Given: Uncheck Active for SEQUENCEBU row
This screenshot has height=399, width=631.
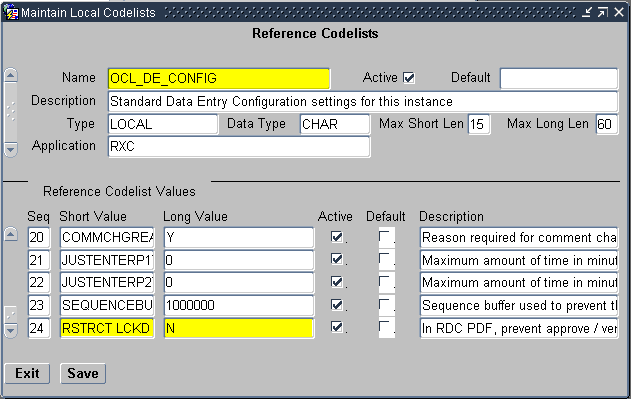Looking at the screenshot, I should pos(336,304).
